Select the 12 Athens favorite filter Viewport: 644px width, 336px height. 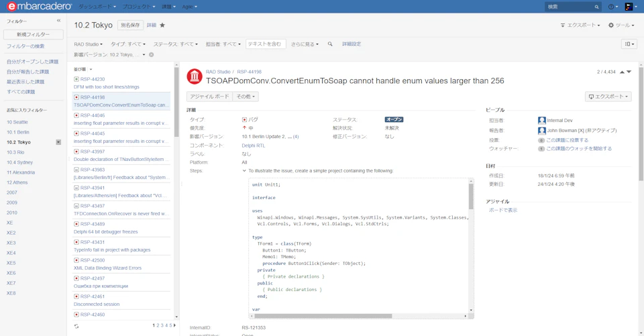click(x=17, y=182)
